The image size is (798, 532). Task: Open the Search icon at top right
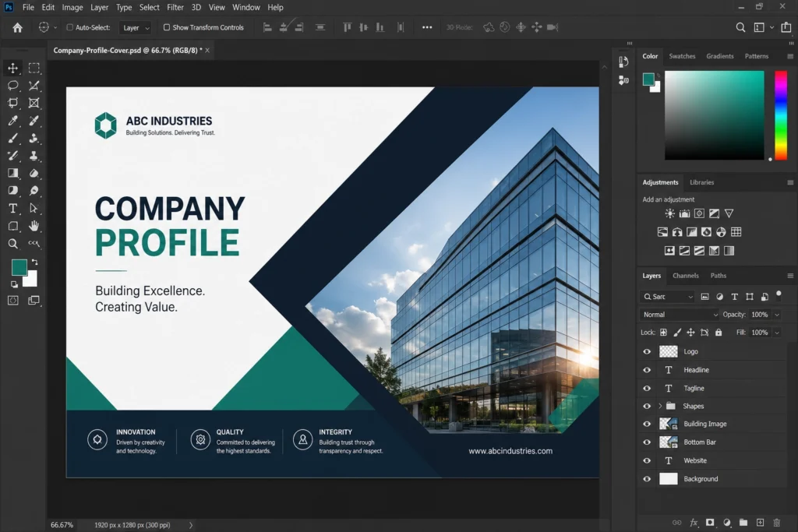(740, 27)
